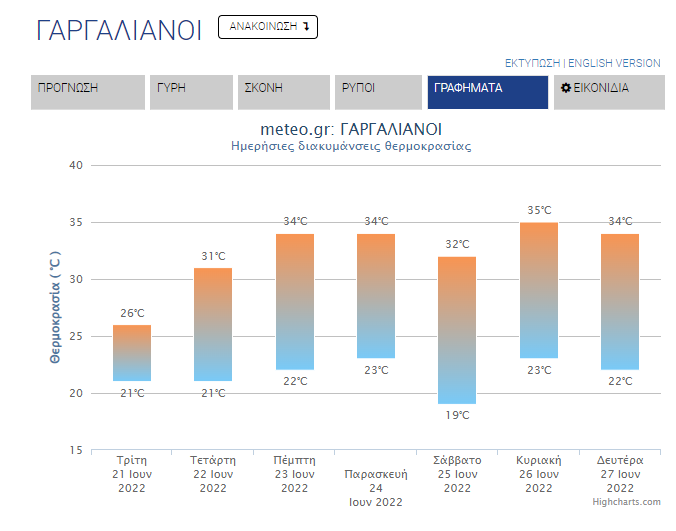Image resolution: width=676 pixels, height=531 pixels.
Task: Select the ΓΡΑΦΗΜΑΤΑ charts tab
Action: 488,92
